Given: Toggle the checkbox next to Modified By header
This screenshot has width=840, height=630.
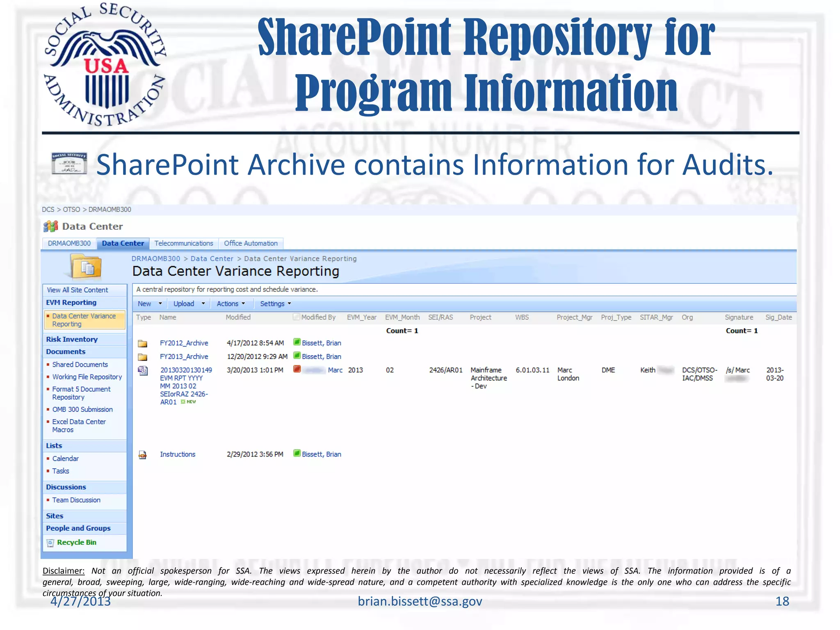Looking at the screenshot, I should (296, 317).
